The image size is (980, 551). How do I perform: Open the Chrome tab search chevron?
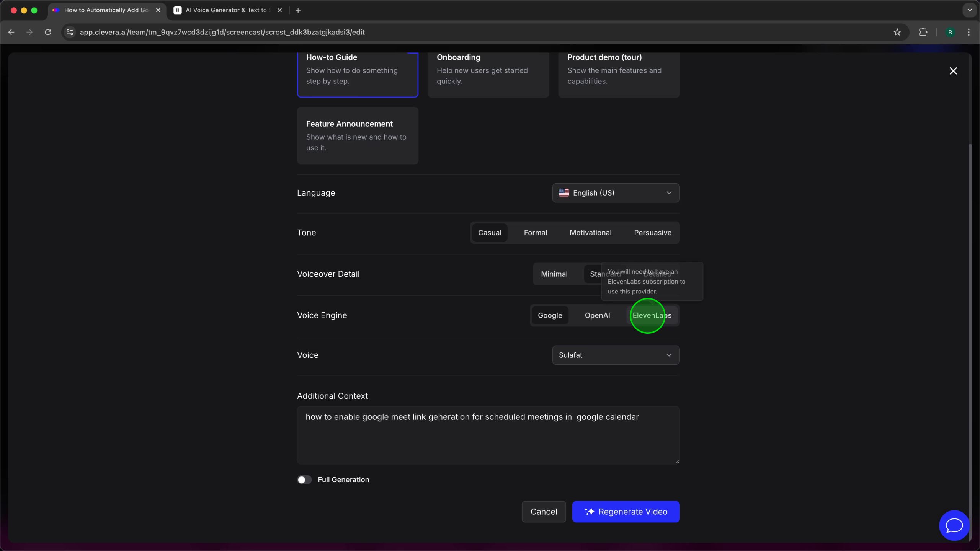969,10
